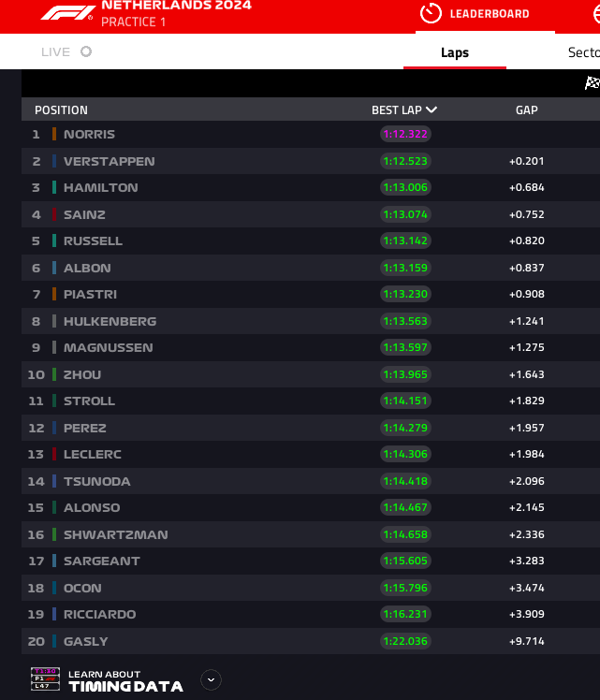Viewport: 600px width, 700px height.
Task: Click the Leaderboard stopwatch icon
Action: pos(431,13)
